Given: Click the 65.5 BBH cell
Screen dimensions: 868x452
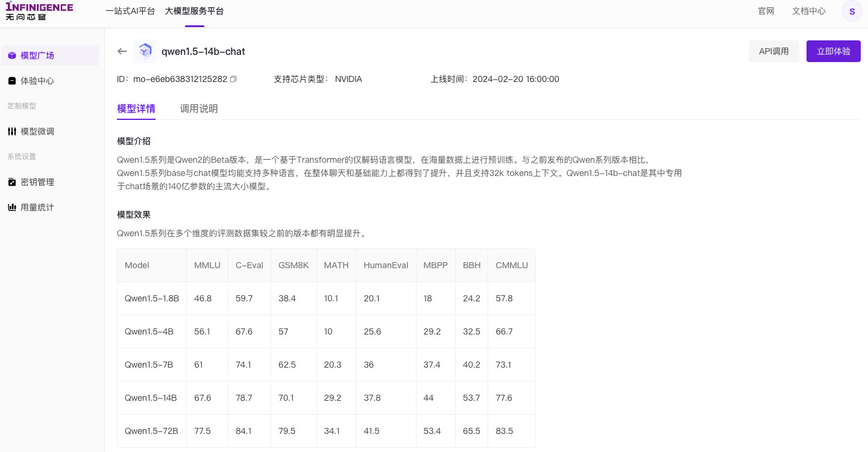Looking at the screenshot, I should click(471, 431).
